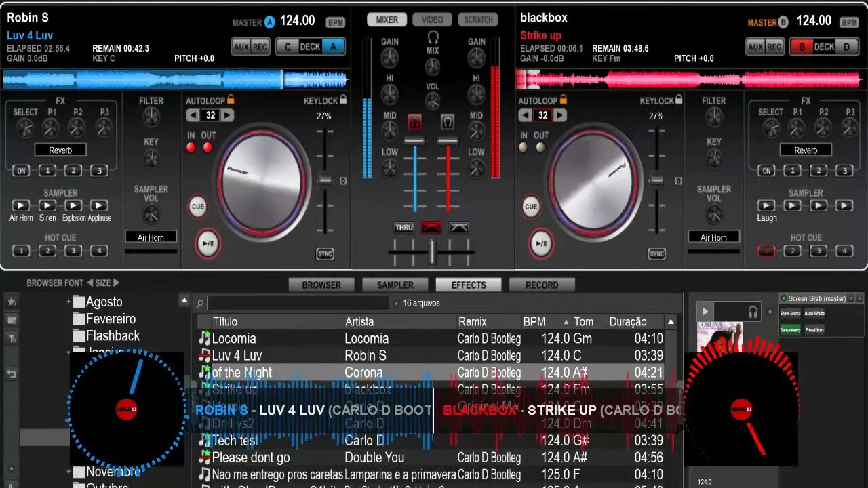Click the THRU crossfader curve button
The height and width of the screenshot is (488, 868).
coord(404,228)
